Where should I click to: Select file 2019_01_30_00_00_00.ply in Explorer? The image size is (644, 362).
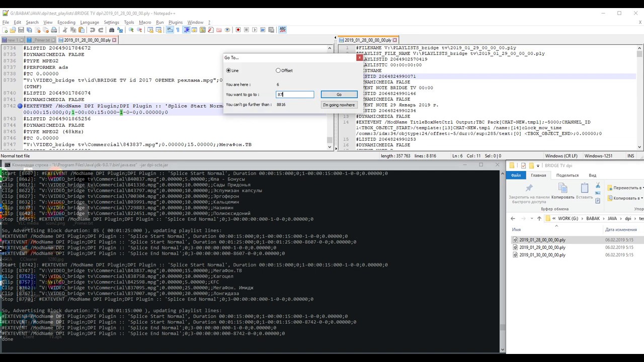coord(542,255)
